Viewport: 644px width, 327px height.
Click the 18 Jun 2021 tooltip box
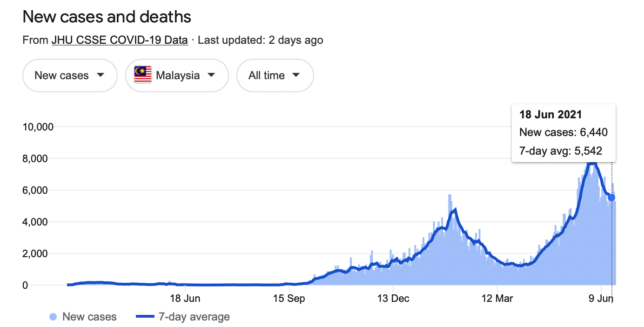[x=563, y=133]
